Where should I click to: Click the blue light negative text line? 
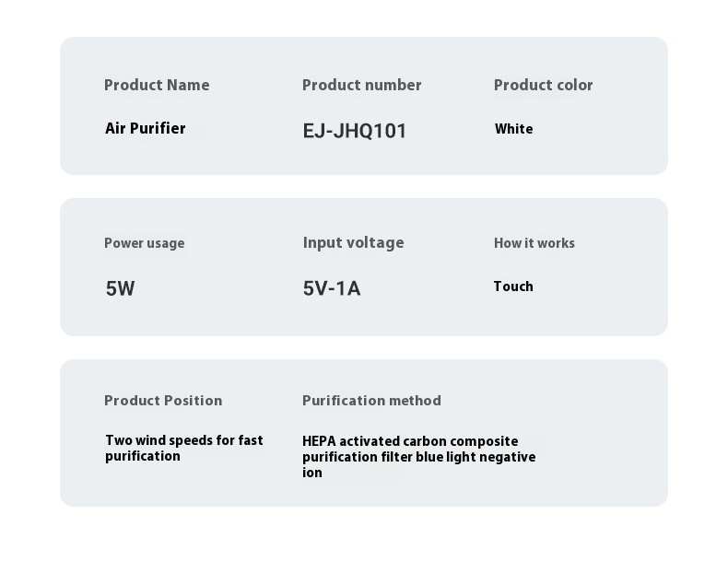tap(476, 457)
